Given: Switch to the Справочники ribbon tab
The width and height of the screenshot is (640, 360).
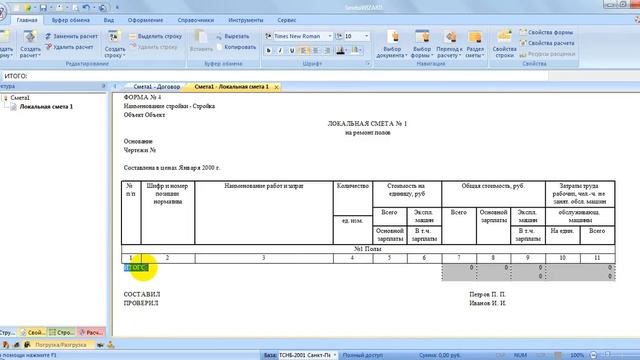Looking at the screenshot, I should click(196, 20).
